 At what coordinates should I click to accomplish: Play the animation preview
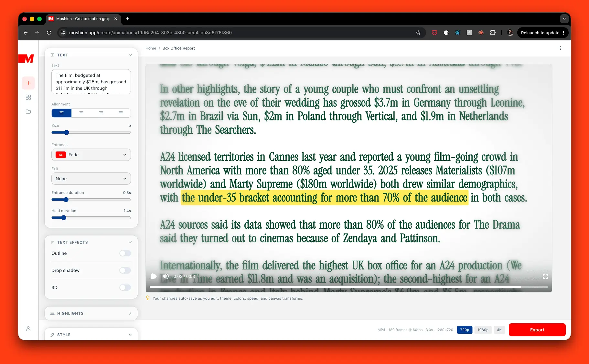click(x=154, y=276)
